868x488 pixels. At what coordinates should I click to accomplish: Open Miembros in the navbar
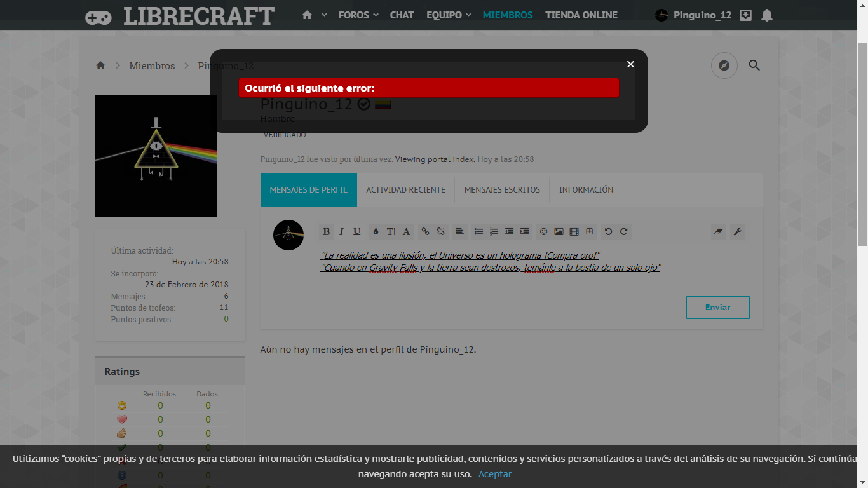click(x=508, y=15)
